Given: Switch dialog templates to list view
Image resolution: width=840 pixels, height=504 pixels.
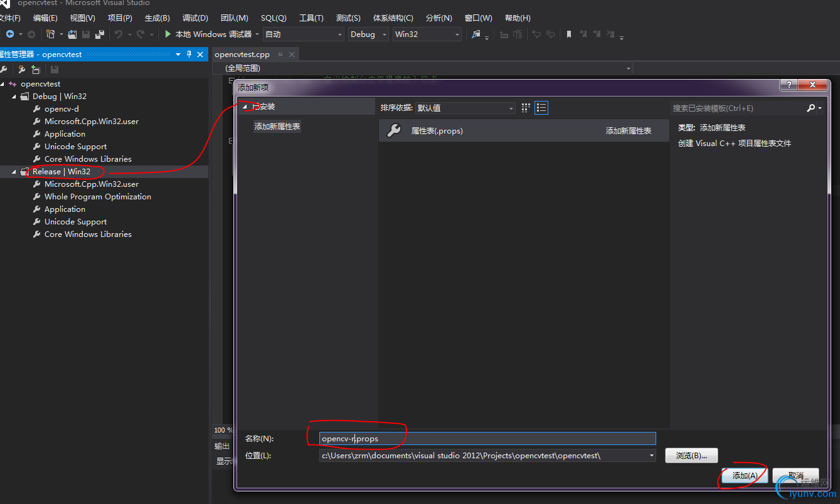Looking at the screenshot, I should click(x=542, y=108).
